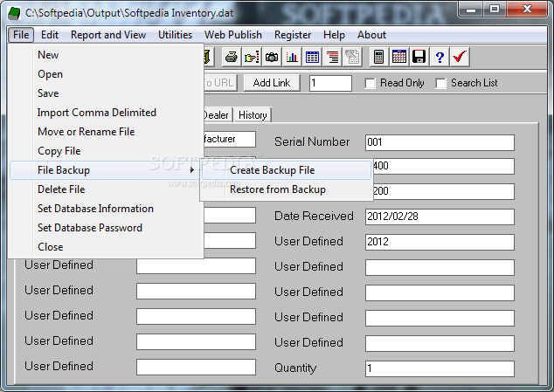This screenshot has width=554, height=392.
Task: Minimize the inventory window
Action: [471, 10]
